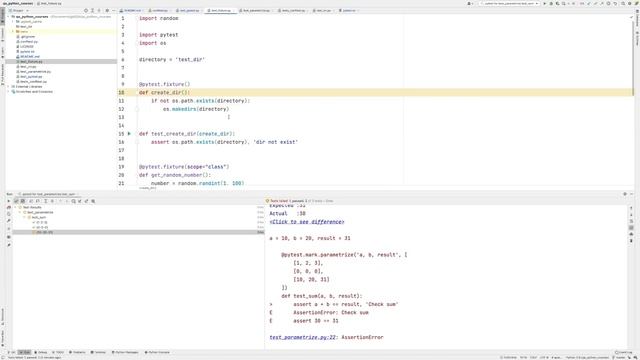Open the Problems tool window
This screenshot has height=360, width=640.
(77, 352)
